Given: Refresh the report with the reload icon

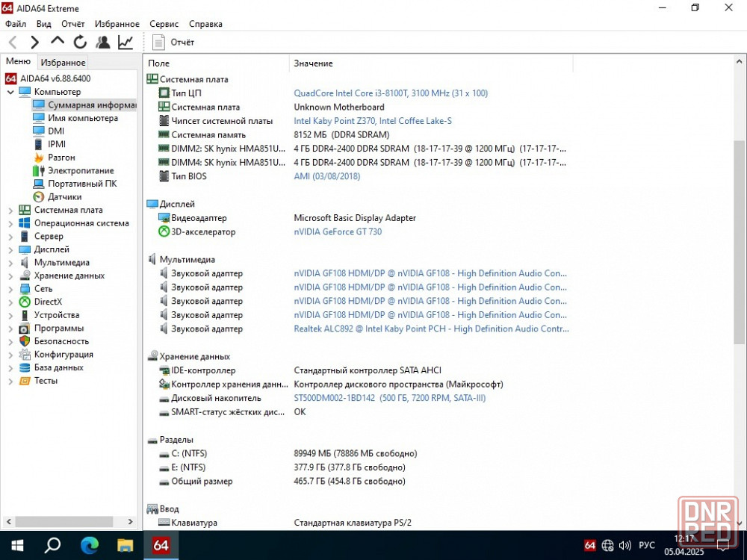Looking at the screenshot, I should click(x=80, y=43).
